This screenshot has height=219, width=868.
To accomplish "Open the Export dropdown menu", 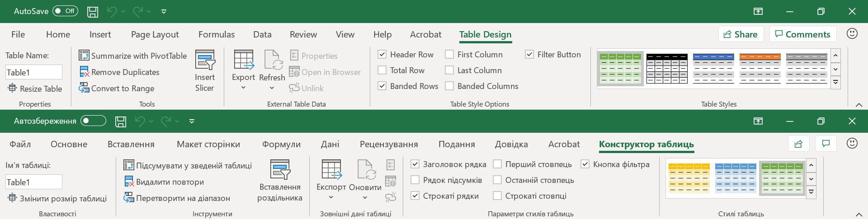I will (243, 88).
